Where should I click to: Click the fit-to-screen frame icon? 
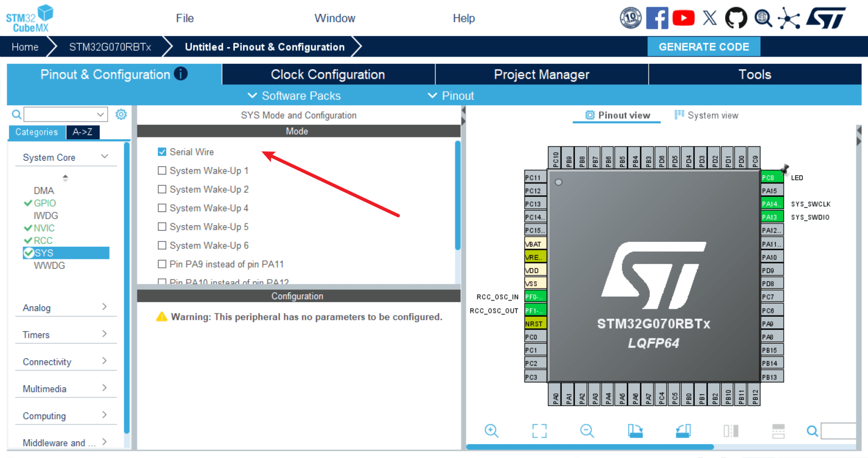point(539,431)
